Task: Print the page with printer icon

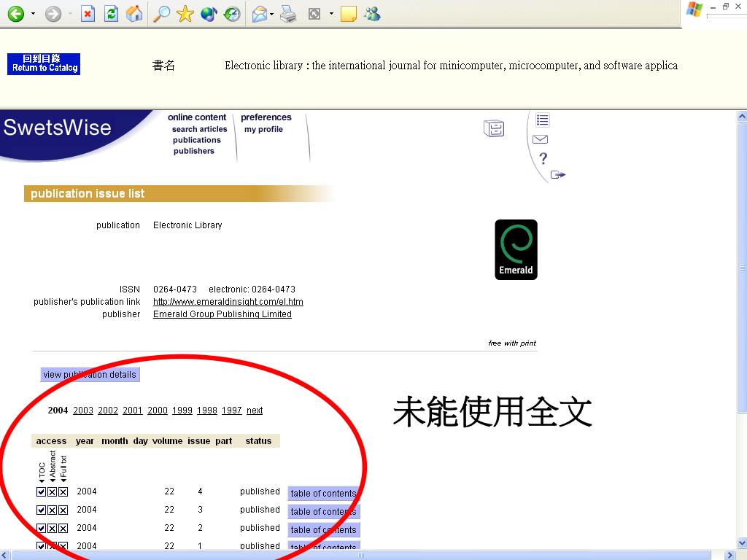Action: pos(288,14)
